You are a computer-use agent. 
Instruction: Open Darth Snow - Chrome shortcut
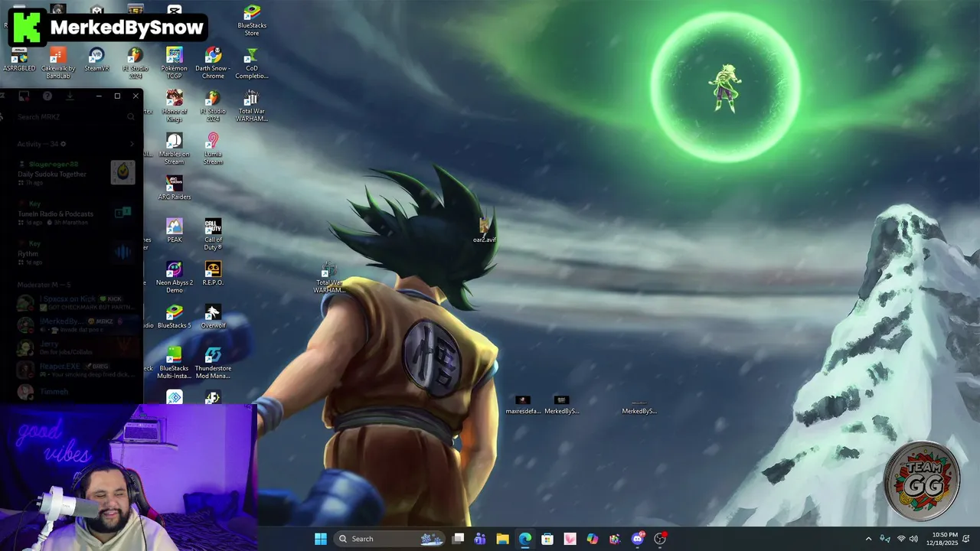coord(213,64)
